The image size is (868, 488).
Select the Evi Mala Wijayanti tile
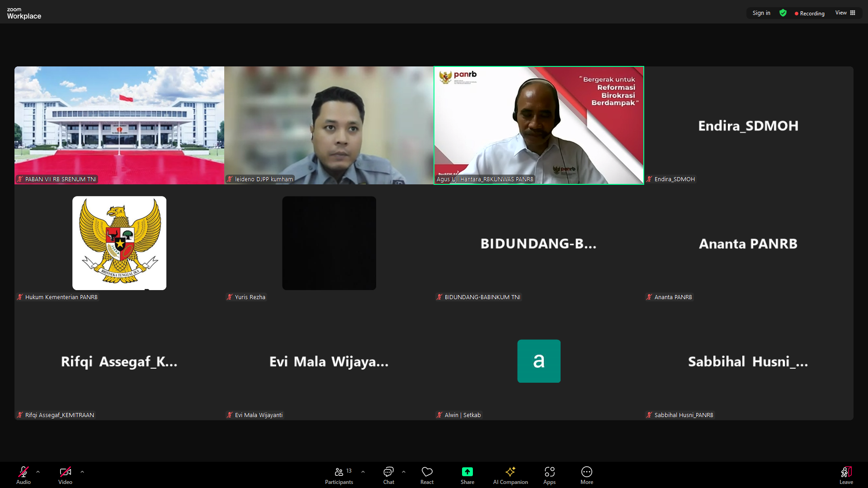click(329, 361)
